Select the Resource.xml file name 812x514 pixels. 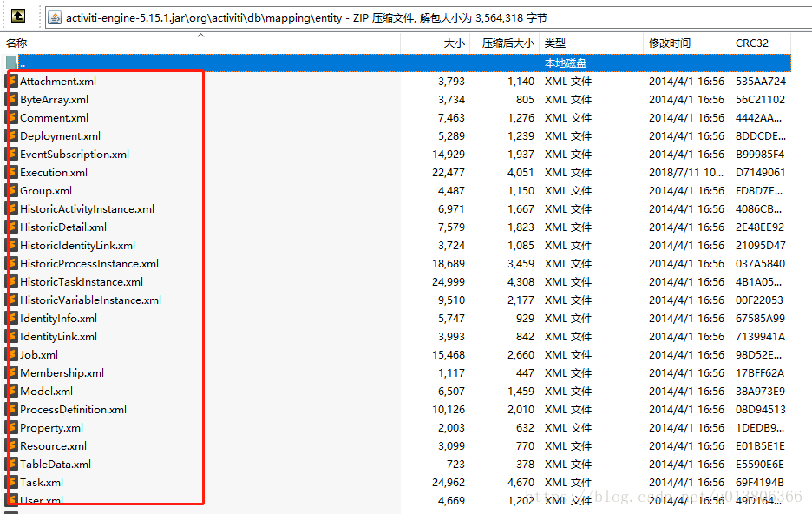[x=53, y=446]
